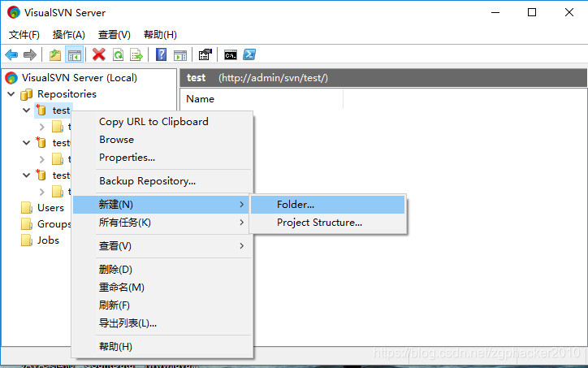Select Folder... in the submenu
588x368 pixels.
click(x=328, y=205)
